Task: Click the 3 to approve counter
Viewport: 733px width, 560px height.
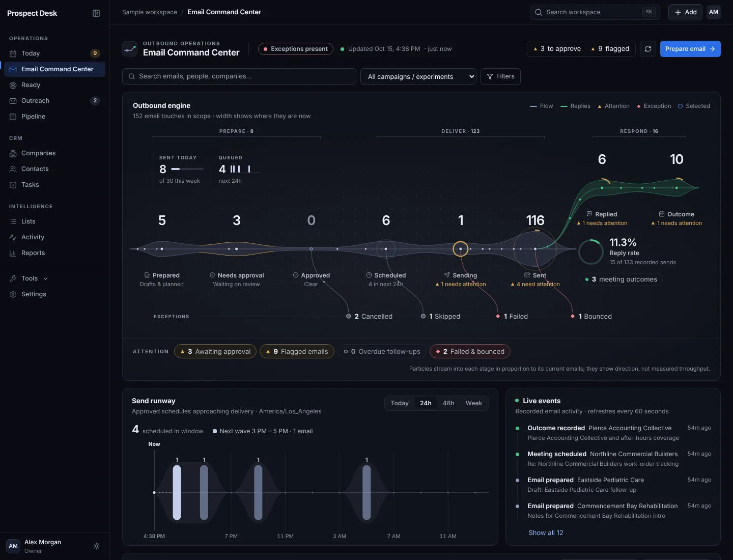Action: (x=557, y=49)
